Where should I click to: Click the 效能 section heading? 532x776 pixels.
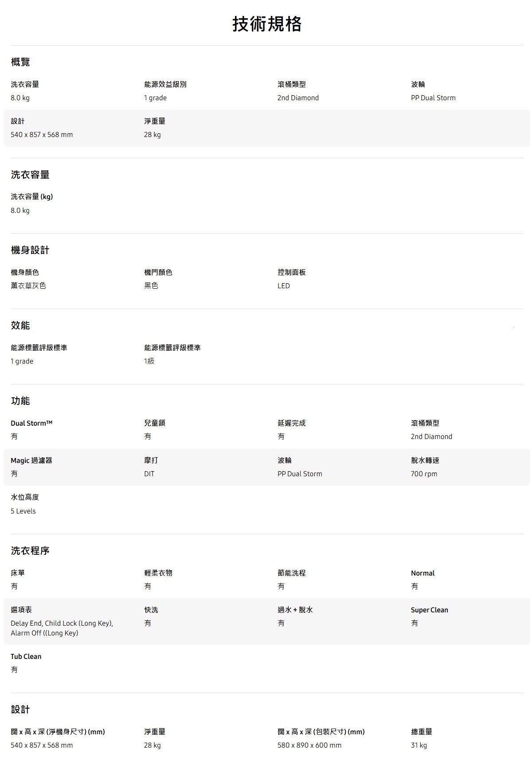pos(20,325)
